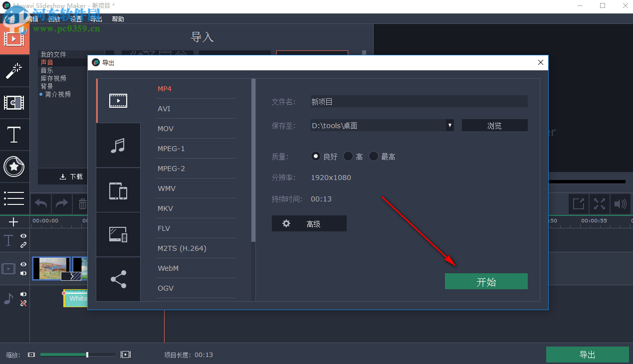Click the timeline zoom slider handle

coord(87,355)
